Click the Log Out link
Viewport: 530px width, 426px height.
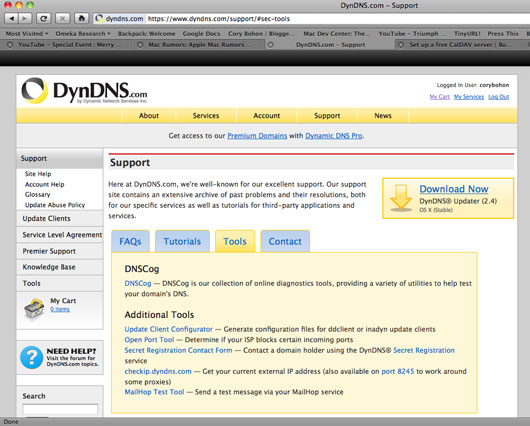point(499,97)
